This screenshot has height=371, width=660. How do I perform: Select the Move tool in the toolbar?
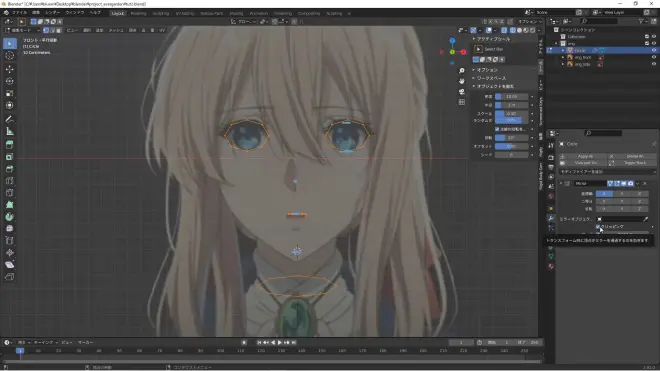coord(10,69)
